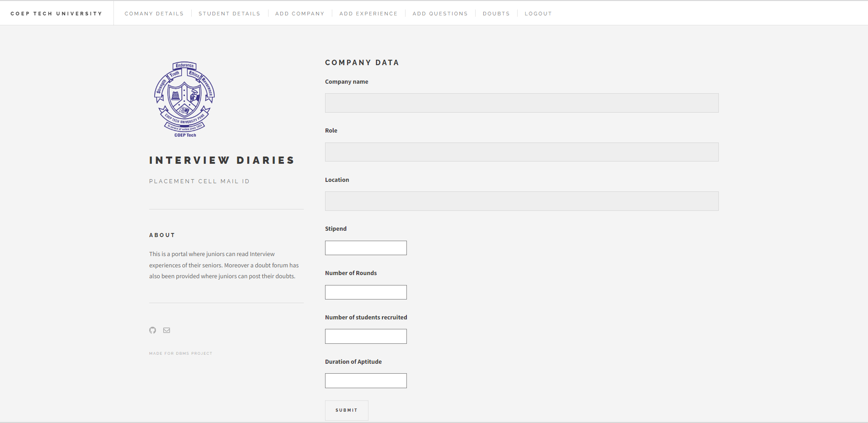The image size is (868, 423).
Task: Go to Add Company page
Action: (300, 14)
